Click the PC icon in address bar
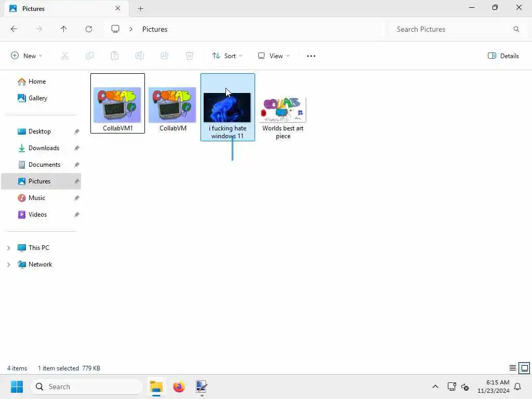Viewport: 532px width, 399px height. click(115, 29)
